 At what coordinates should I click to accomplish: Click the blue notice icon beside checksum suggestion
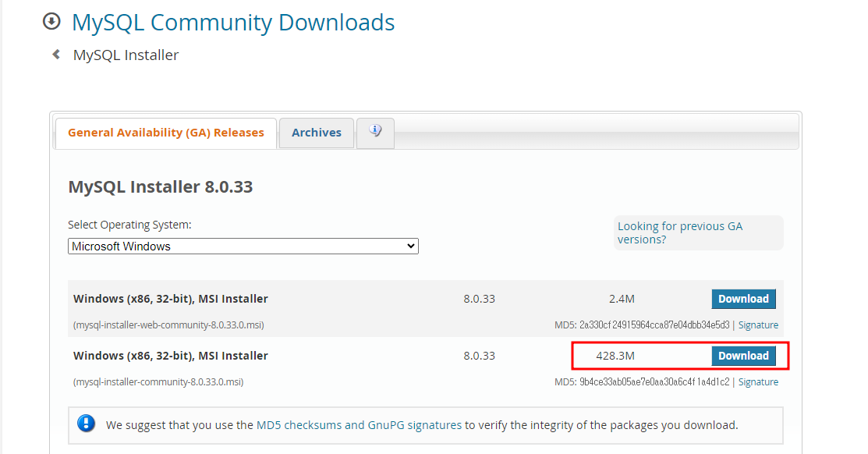(x=86, y=424)
